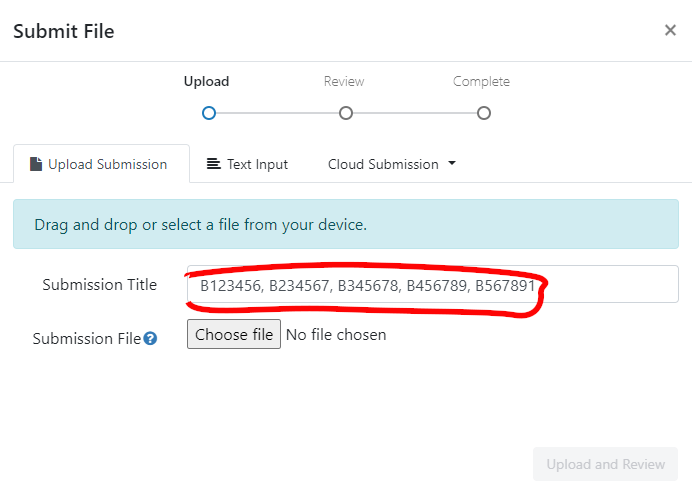
Task: Click the 'Submission Title' field label
Action: pyautogui.click(x=99, y=285)
